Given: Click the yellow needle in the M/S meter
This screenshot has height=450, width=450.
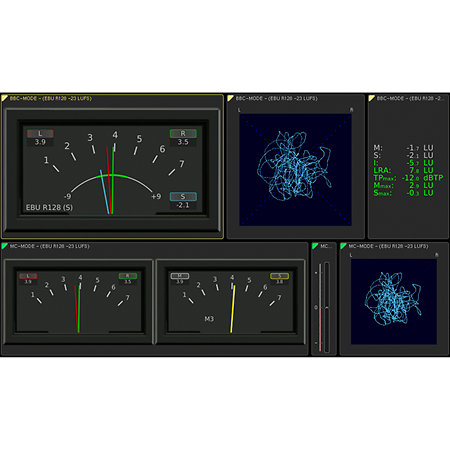Looking at the screenshot, I should click(233, 309).
